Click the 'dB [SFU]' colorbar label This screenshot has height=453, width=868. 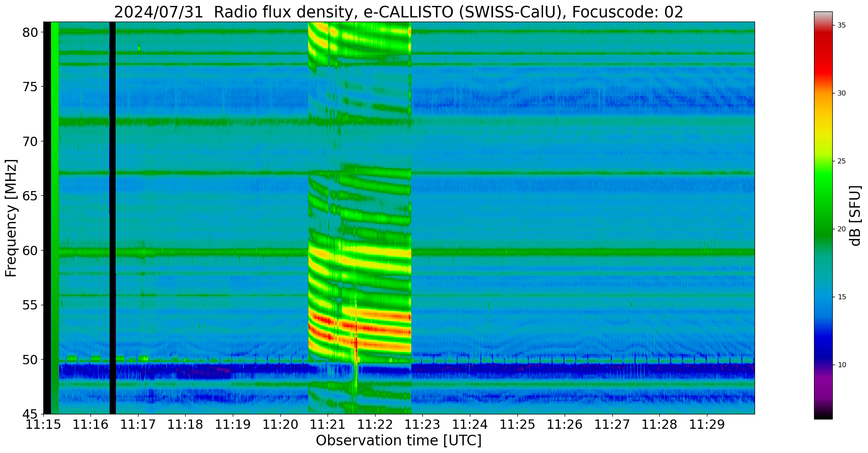pyautogui.click(x=855, y=216)
